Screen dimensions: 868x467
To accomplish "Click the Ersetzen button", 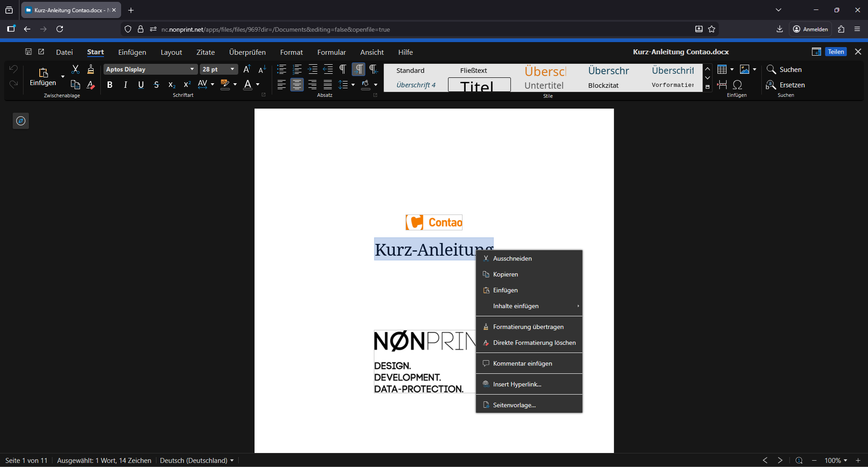I will click(786, 85).
